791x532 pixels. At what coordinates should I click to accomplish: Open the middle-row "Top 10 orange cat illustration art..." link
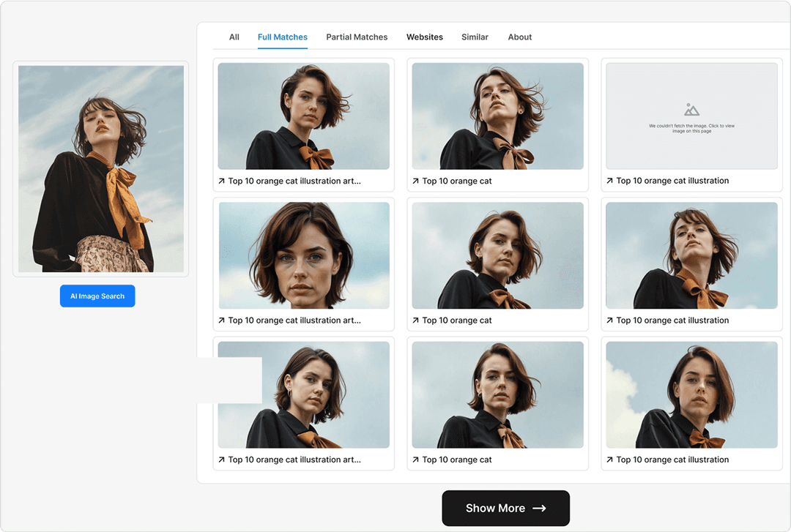click(x=294, y=321)
